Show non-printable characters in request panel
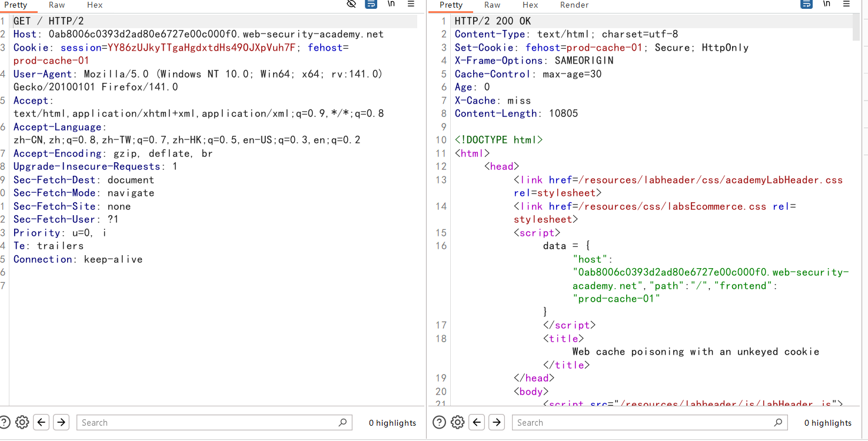 tap(391, 4)
